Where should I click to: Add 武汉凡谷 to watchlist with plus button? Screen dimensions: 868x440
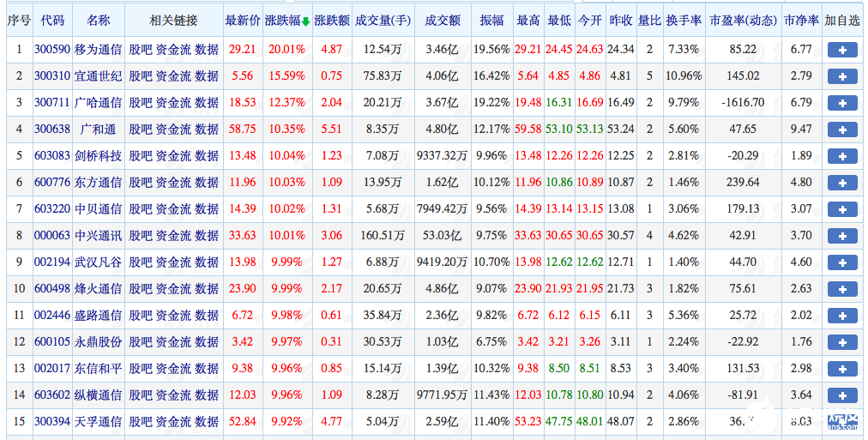tap(842, 262)
